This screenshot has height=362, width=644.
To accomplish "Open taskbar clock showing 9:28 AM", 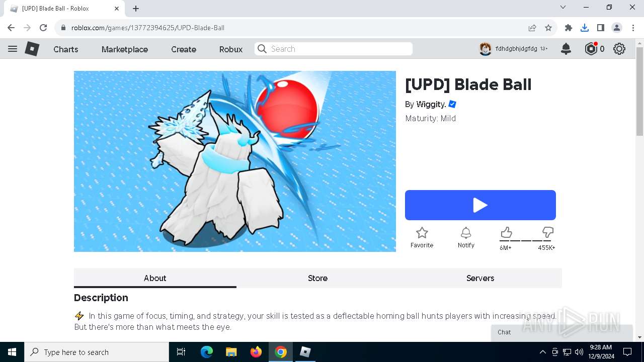I will coord(601,352).
